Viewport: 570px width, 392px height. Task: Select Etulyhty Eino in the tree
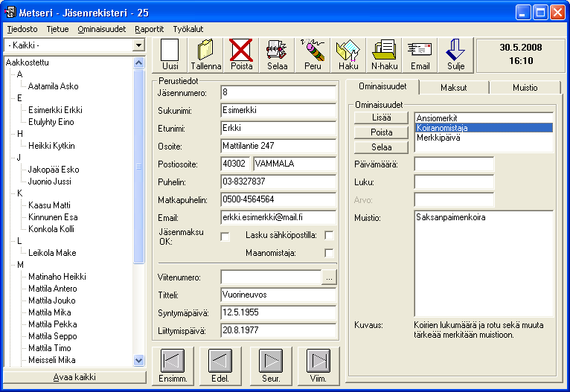[x=51, y=122]
